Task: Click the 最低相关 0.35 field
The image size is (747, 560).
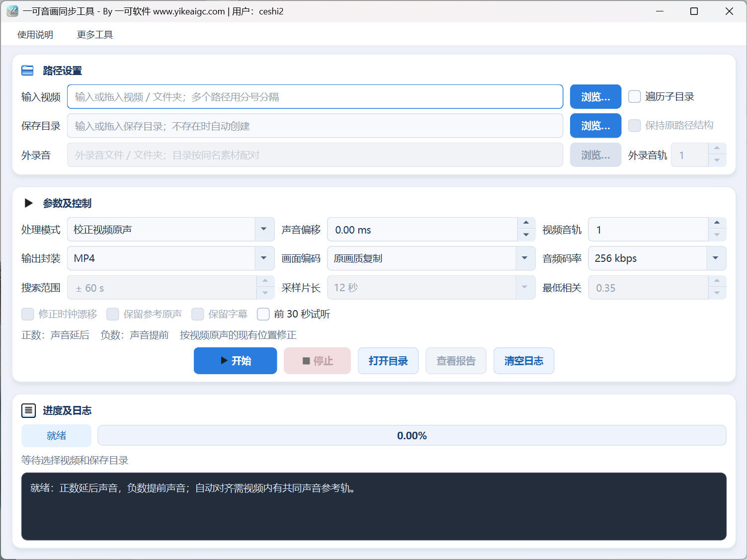Action: pyautogui.click(x=648, y=288)
